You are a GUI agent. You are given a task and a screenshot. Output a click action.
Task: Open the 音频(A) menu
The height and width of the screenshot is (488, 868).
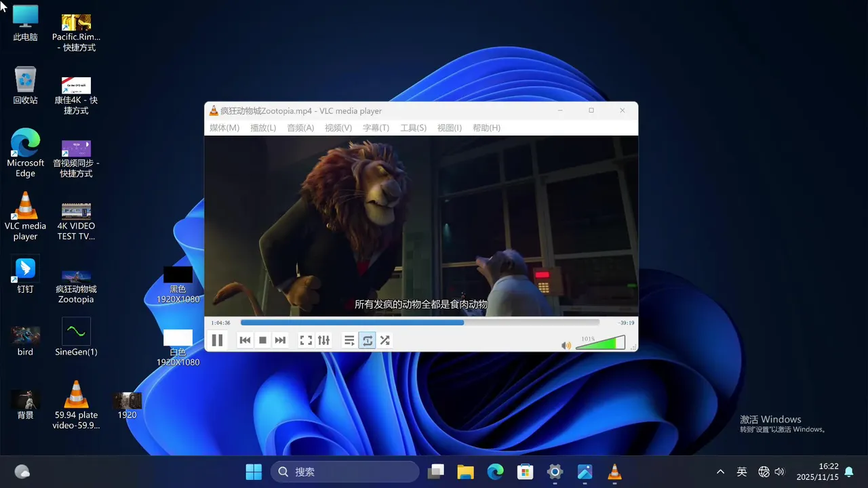click(300, 128)
